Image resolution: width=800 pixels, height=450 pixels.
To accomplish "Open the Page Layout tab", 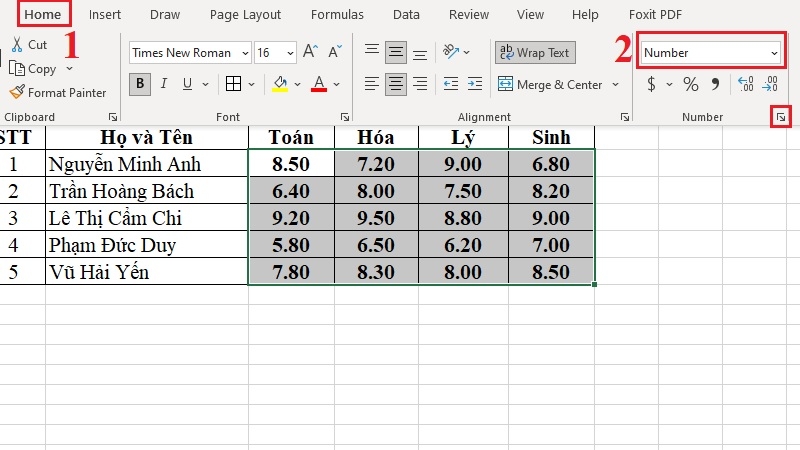I will [245, 15].
